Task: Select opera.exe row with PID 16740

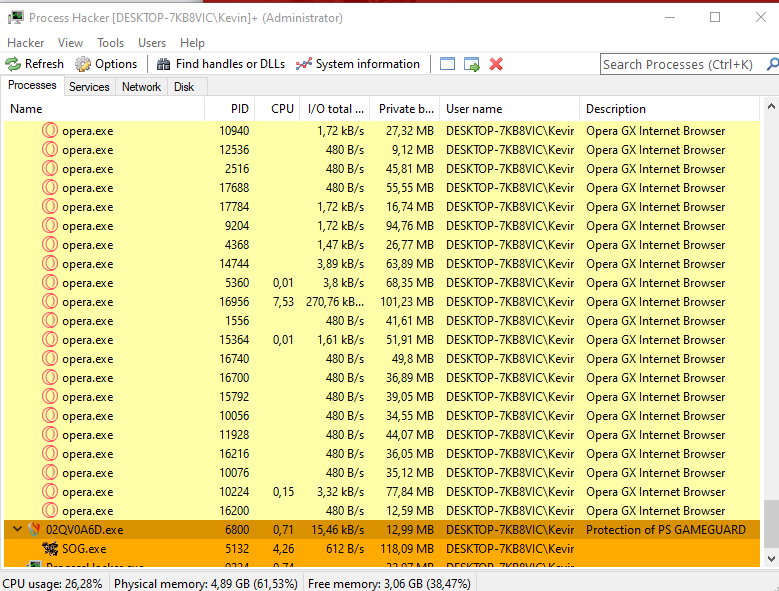Action: pos(382,359)
